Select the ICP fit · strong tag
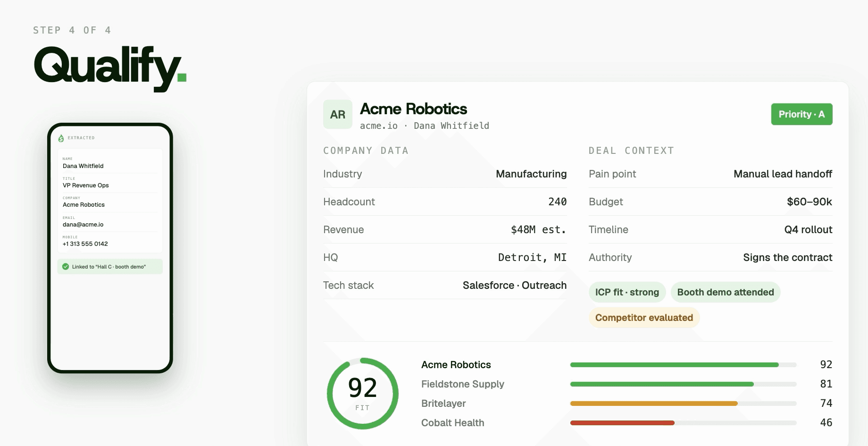 (627, 292)
